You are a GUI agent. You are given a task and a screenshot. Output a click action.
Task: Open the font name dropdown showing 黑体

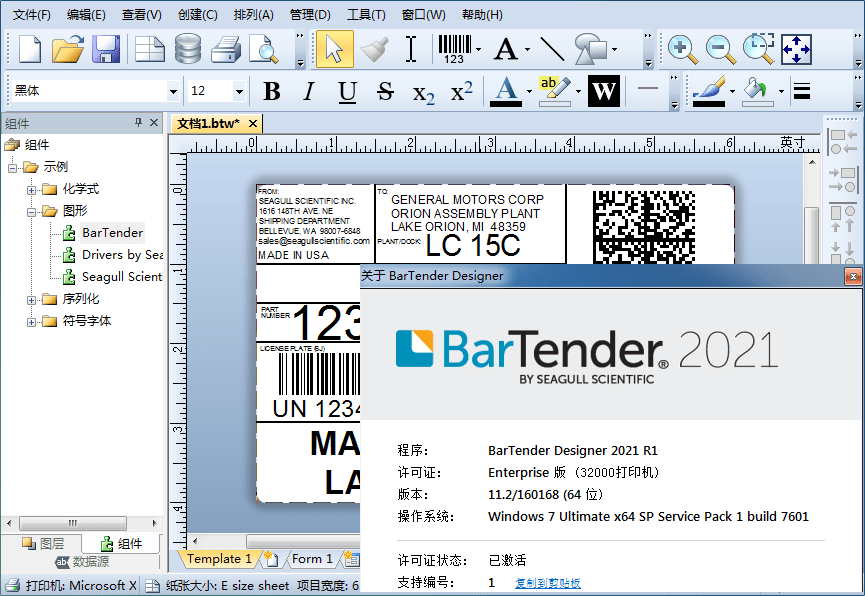click(x=173, y=91)
